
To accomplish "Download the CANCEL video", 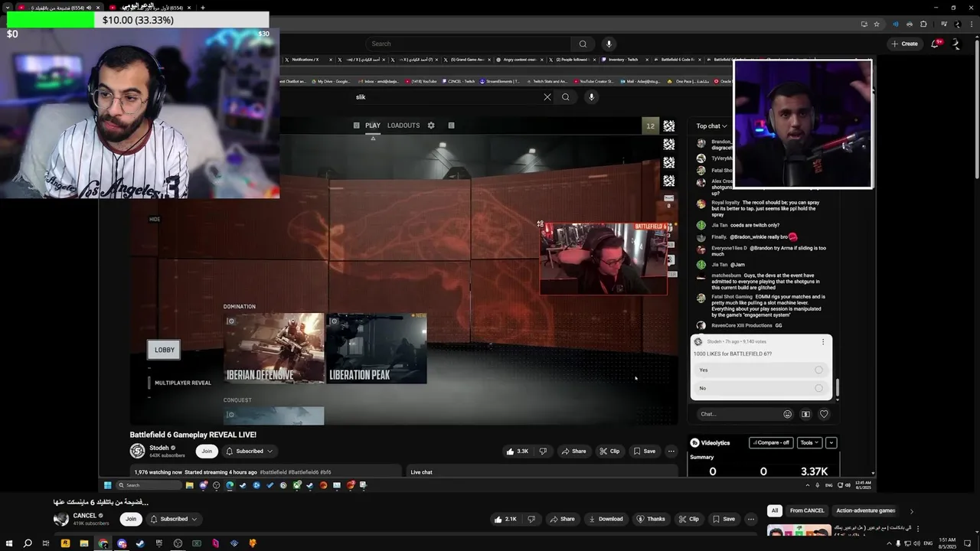I will coord(605,519).
